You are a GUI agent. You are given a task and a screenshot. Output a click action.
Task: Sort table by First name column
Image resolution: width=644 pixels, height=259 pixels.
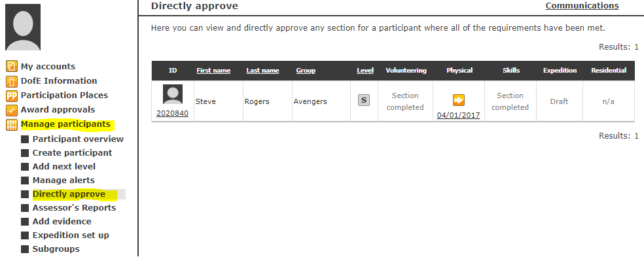tap(213, 71)
